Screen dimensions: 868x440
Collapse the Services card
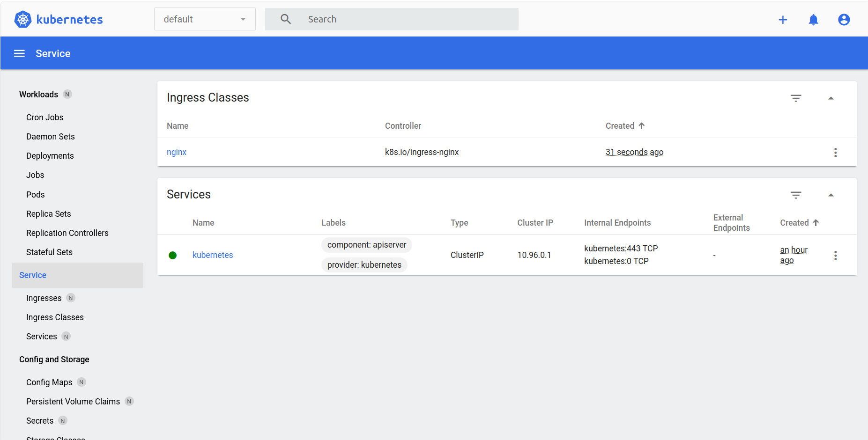(831, 195)
